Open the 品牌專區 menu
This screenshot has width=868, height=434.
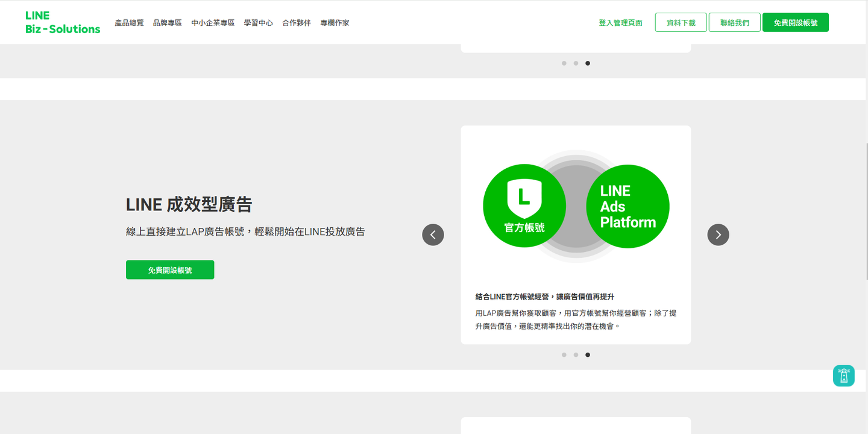click(x=167, y=22)
